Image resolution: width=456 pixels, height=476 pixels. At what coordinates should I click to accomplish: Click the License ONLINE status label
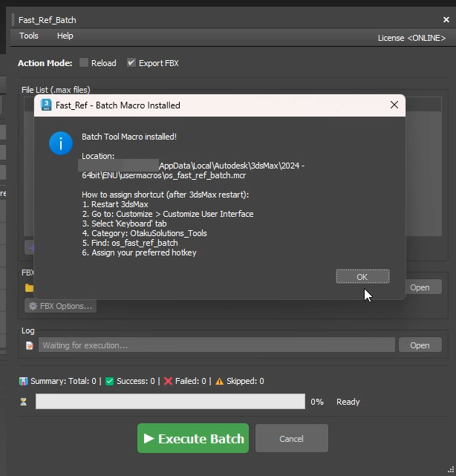pyautogui.click(x=412, y=38)
